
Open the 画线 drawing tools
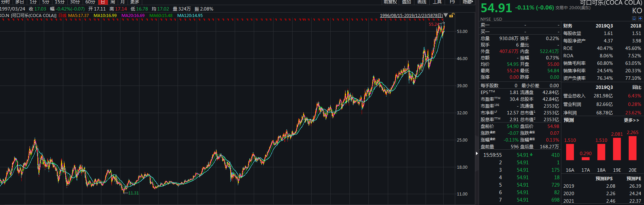coord(422,2)
